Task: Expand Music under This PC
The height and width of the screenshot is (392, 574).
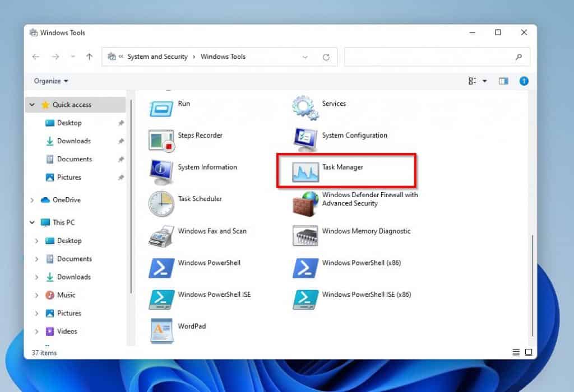Action: (36, 295)
